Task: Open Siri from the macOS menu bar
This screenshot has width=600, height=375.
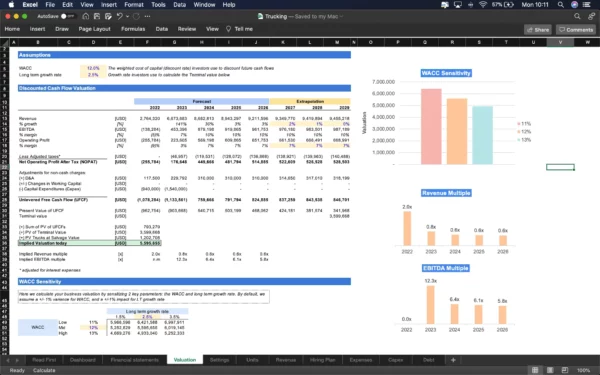Action: click(574, 5)
